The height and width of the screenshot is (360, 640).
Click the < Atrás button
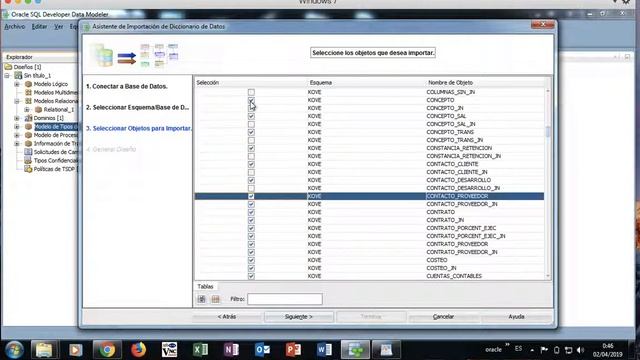point(227,317)
